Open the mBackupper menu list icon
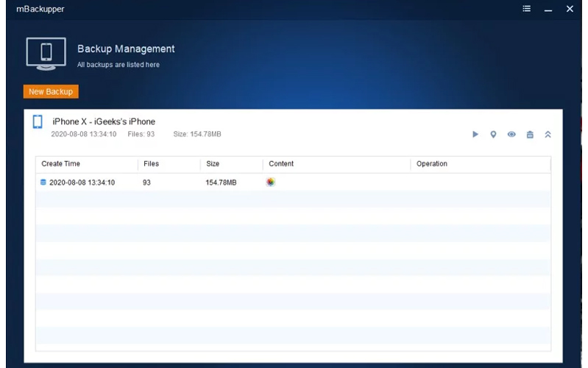Image resolution: width=588 pixels, height=368 pixels. pyautogui.click(x=526, y=9)
